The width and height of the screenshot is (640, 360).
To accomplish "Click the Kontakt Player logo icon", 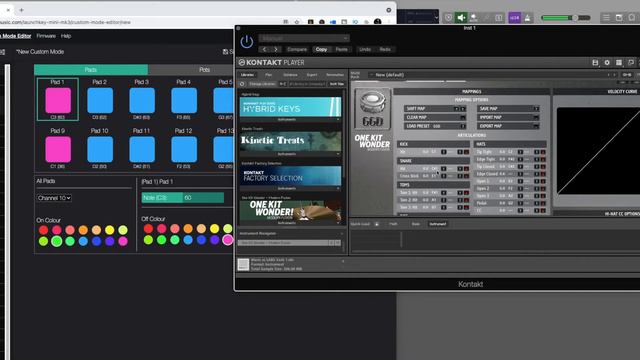I will pyautogui.click(x=242, y=62).
